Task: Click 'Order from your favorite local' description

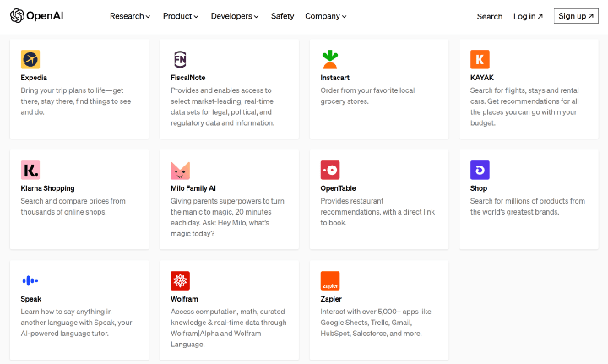Action: click(367, 95)
